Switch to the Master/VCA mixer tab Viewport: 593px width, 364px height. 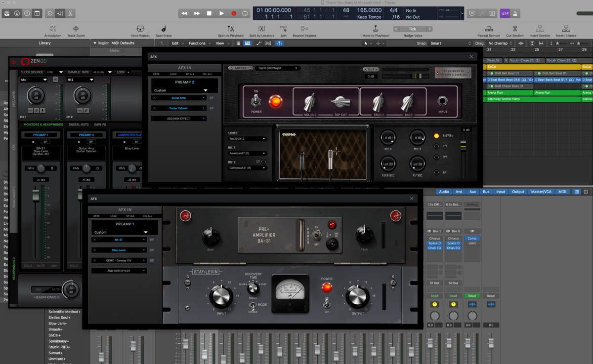541,192
